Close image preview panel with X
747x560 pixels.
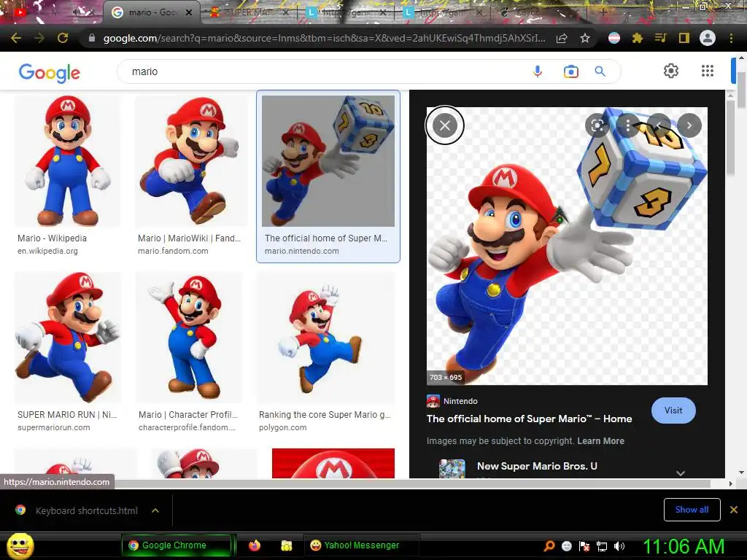point(444,125)
